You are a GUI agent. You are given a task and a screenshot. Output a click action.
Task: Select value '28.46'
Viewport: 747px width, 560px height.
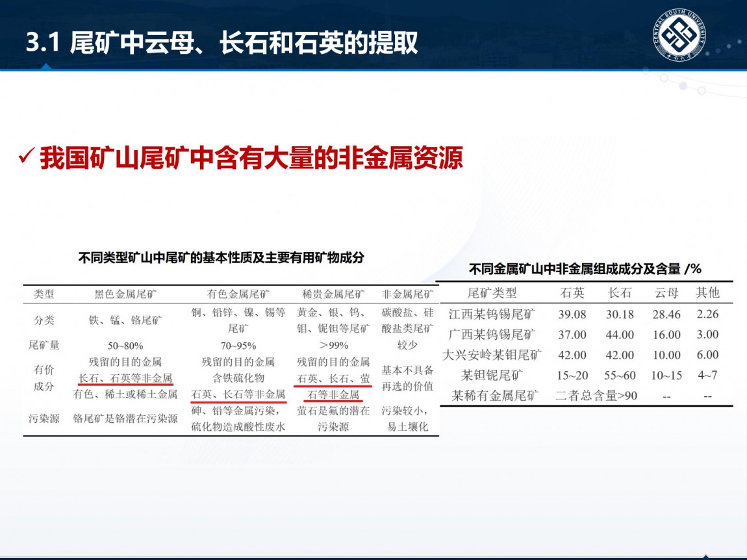pyautogui.click(x=666, y=314)
